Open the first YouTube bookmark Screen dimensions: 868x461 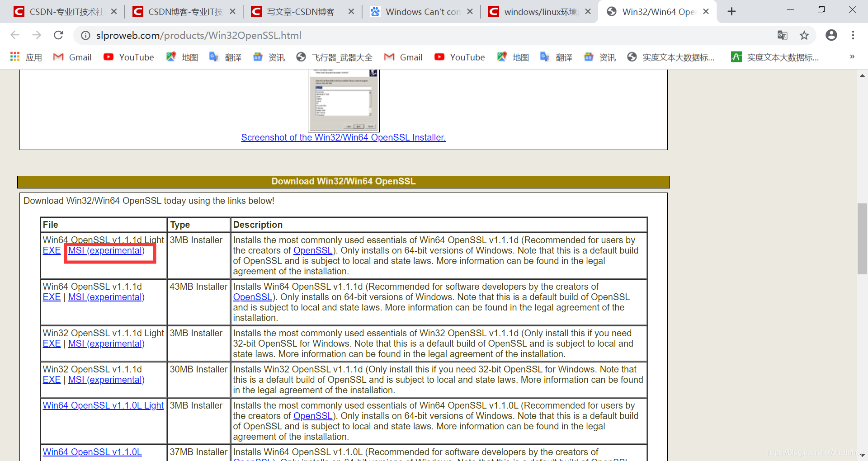pos(129,57)
